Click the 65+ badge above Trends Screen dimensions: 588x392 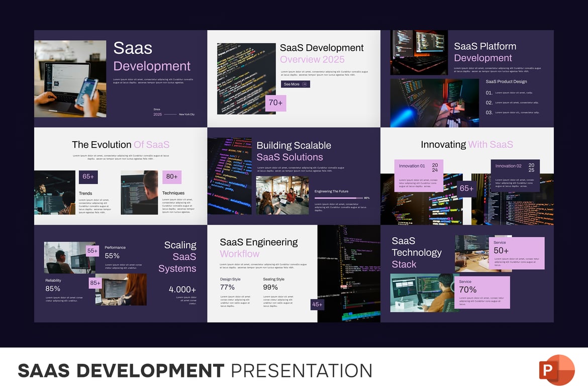pyautogui.click(x=88, y=177)
